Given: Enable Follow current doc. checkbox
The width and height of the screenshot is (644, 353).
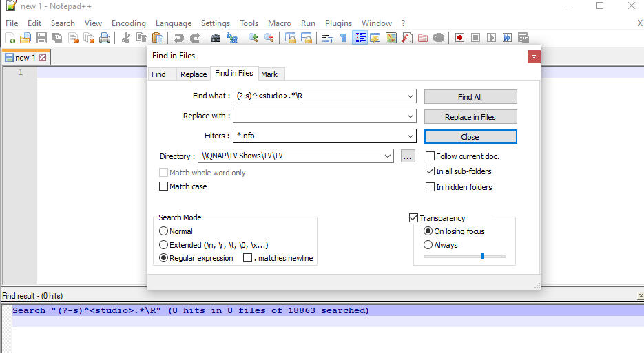Looking at the screenshot, I should [x=430, y=156].
